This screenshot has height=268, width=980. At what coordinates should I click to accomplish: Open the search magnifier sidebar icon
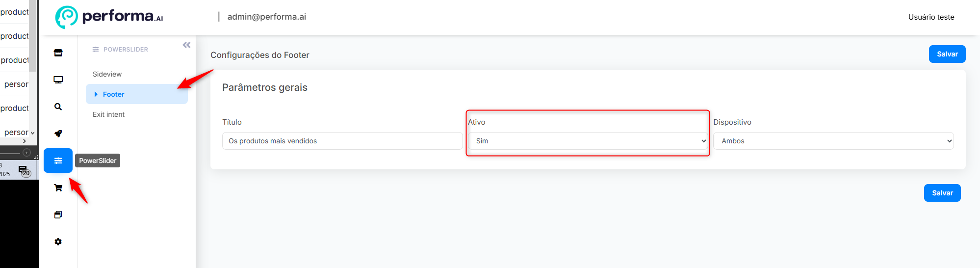58,107
